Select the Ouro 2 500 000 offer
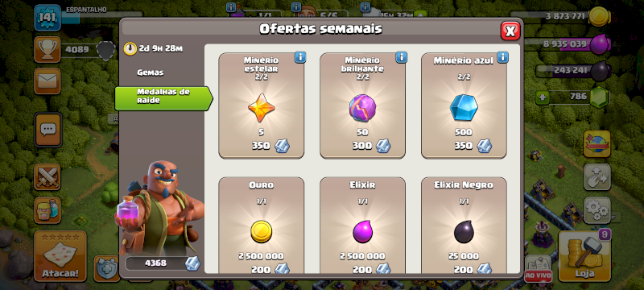Viewport: 644px width, 290px height. (x=261, y=225)
